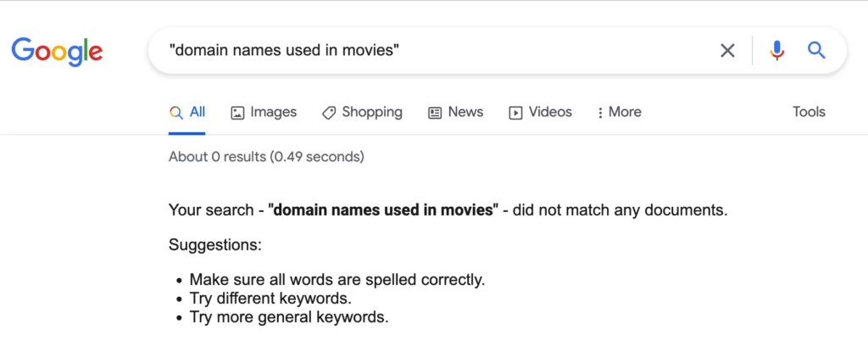Click the tag icon on the Shopping tab
Image resolution: width=868 pixels, height=341 pixels.
(329, 113)
